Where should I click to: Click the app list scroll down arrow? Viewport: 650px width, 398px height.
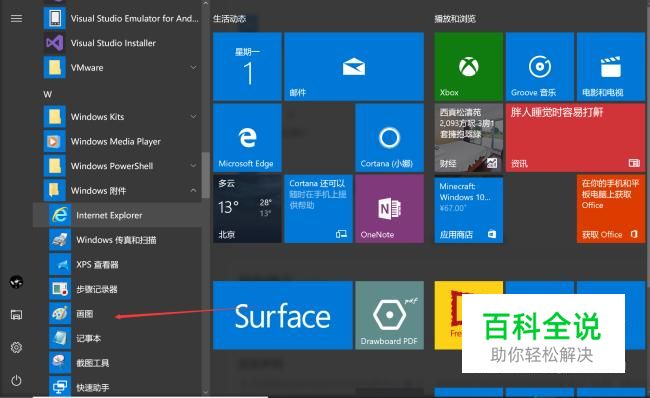(x=205, y=392)
